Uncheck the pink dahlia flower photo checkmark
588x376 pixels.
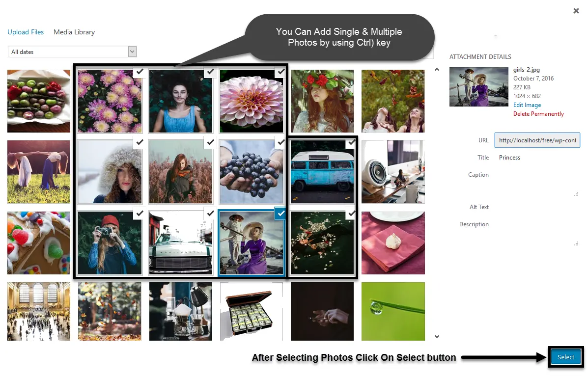[281, 72]
